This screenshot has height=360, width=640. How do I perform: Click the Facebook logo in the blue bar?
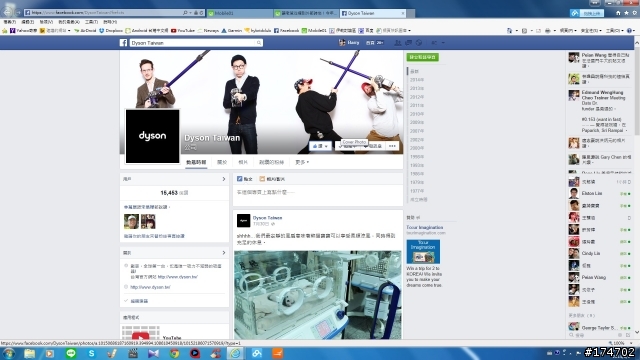123,42
